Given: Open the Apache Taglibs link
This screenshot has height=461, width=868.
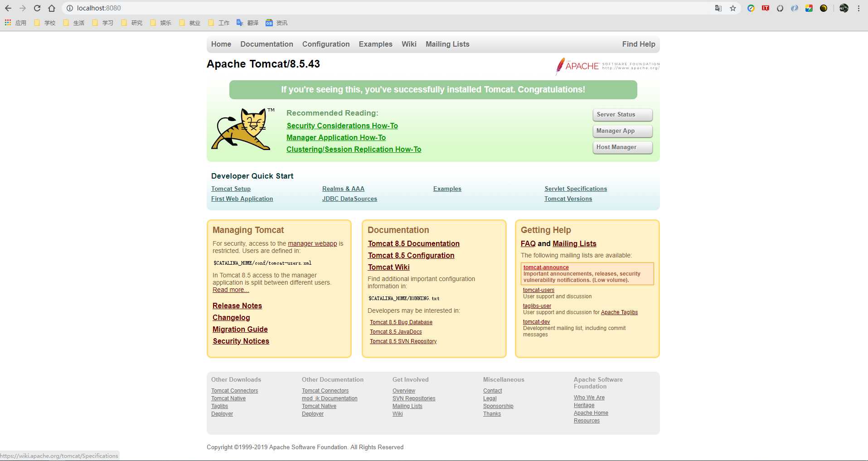Looking at the screenshot, I should pyautogui.click(x=619, y=312).
